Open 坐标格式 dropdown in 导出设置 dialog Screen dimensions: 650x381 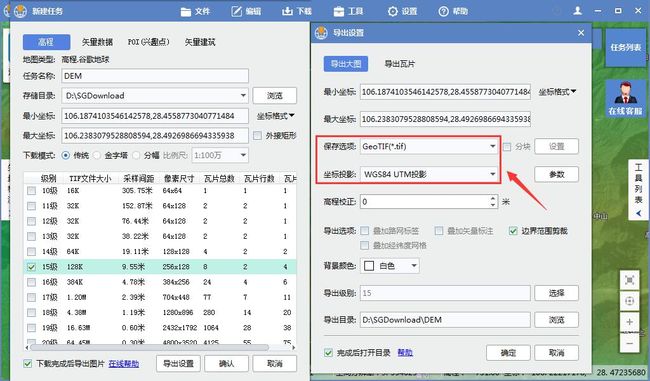[557, 92]
